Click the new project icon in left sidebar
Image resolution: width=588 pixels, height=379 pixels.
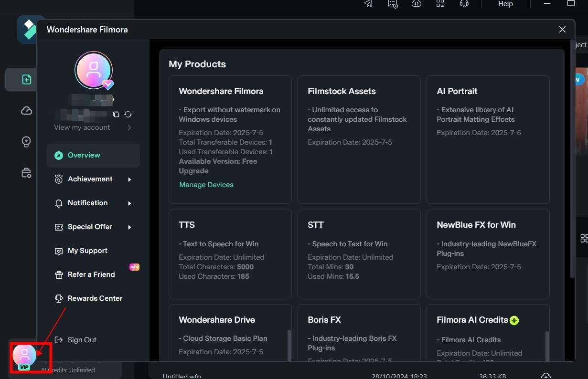(x=26, y=80)
